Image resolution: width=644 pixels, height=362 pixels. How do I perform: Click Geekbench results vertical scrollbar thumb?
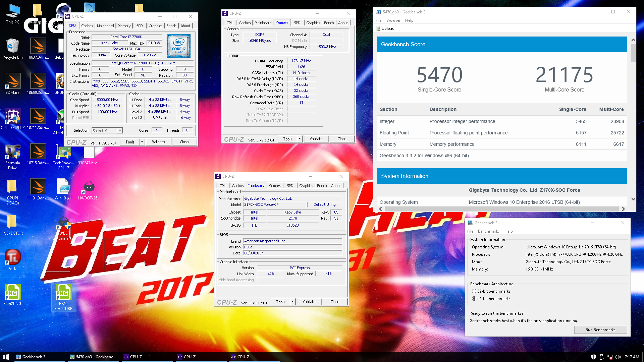click(x=633, y=53)
